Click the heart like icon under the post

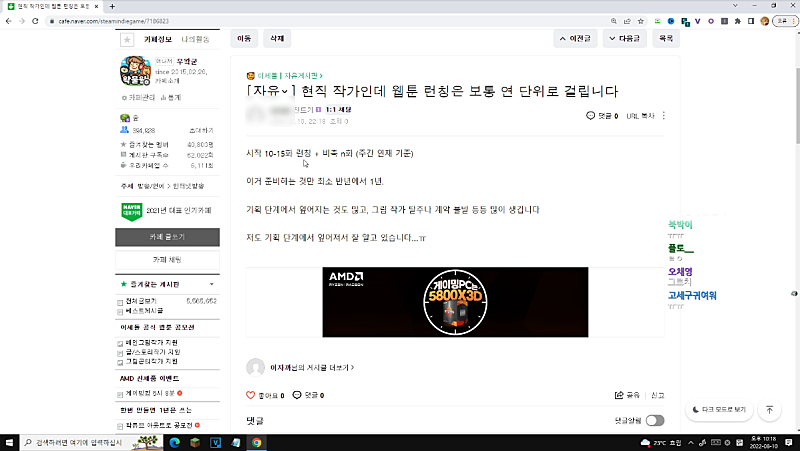250,395
